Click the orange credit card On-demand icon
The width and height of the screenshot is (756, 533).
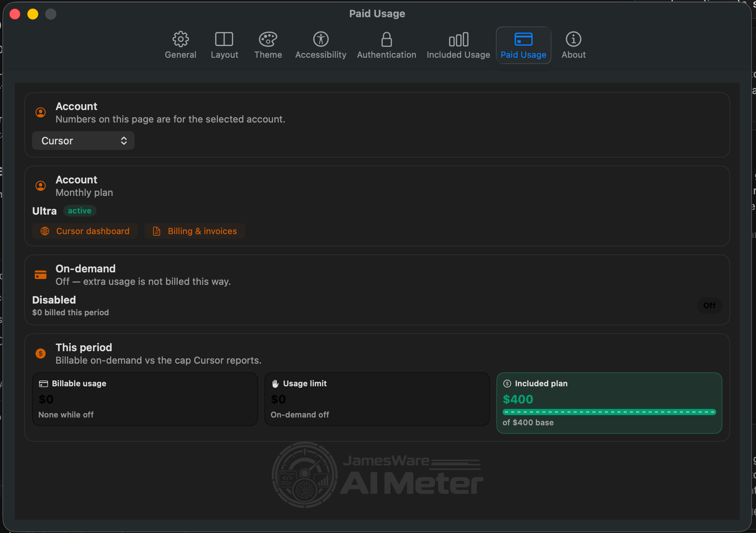click(x=41, y=275)
